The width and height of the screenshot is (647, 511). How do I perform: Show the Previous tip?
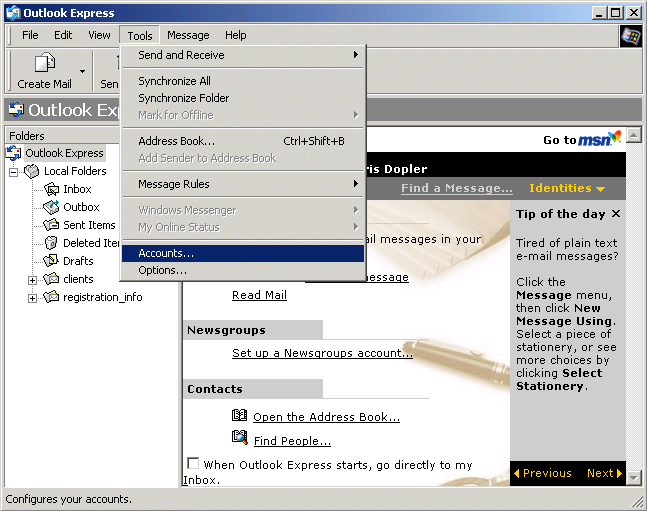(x=543, y=473)
